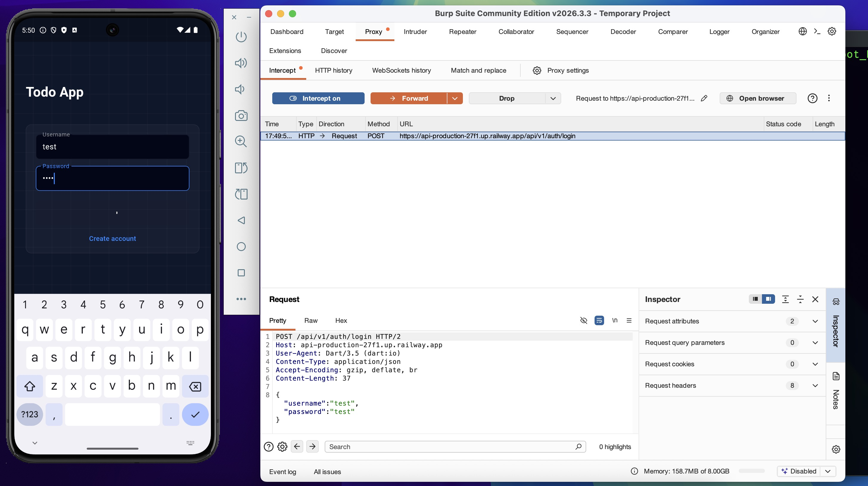This screenshot has width=868, height=486.
Task: Collapse all Inspector sections icon
Action: (800, 299)
